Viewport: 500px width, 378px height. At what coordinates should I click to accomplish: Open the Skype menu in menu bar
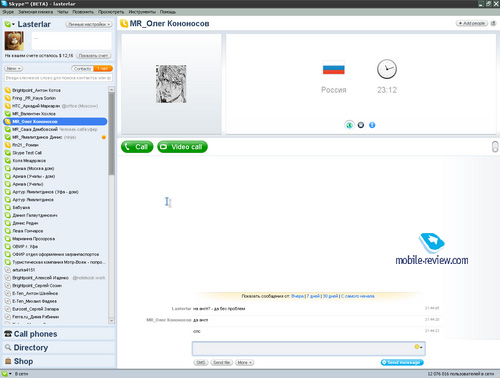8,12
